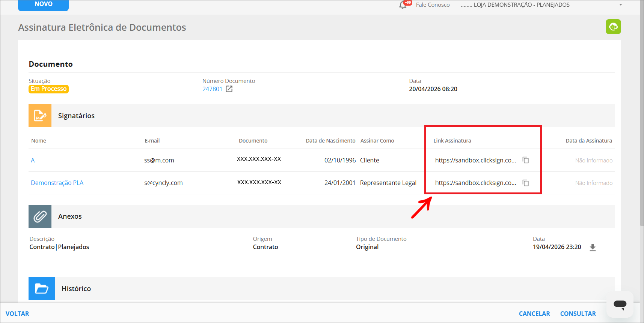The width and height of the screenshot is (644, 323).
Task: Click CANCELAR at the bottom
Action: click(x=534, y=314)
